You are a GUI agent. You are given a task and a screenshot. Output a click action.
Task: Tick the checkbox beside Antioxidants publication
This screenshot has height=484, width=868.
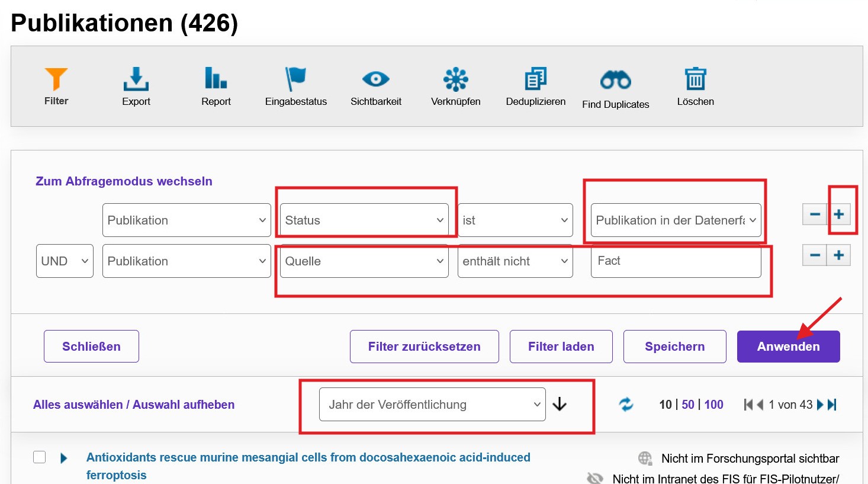coord(40,457)
